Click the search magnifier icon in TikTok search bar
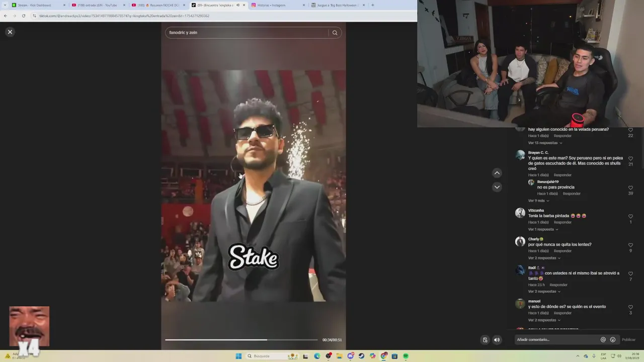Viewport: 644px width, 362px height. tap(335, 33)
